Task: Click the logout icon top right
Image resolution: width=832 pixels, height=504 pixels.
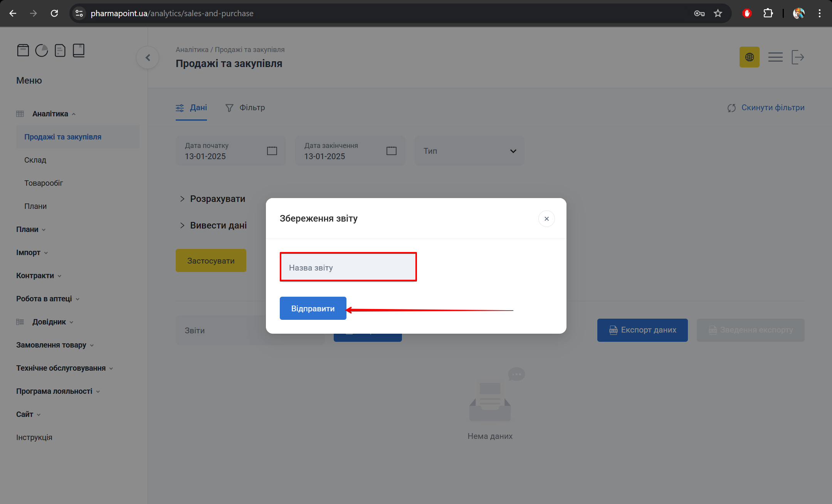Action: pos(798,57)
